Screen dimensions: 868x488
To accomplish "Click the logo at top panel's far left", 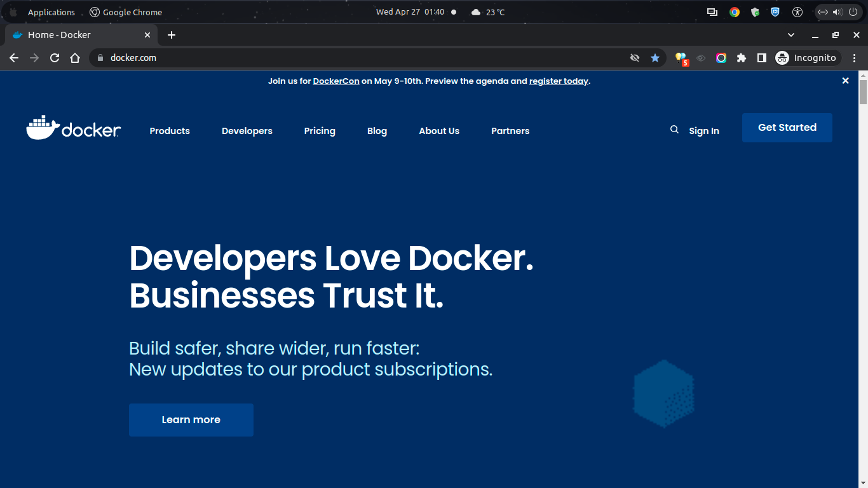I will 13,12.
